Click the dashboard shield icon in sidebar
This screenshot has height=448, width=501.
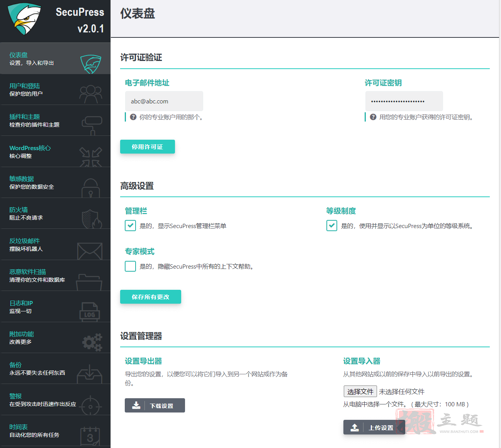point(91,64)
